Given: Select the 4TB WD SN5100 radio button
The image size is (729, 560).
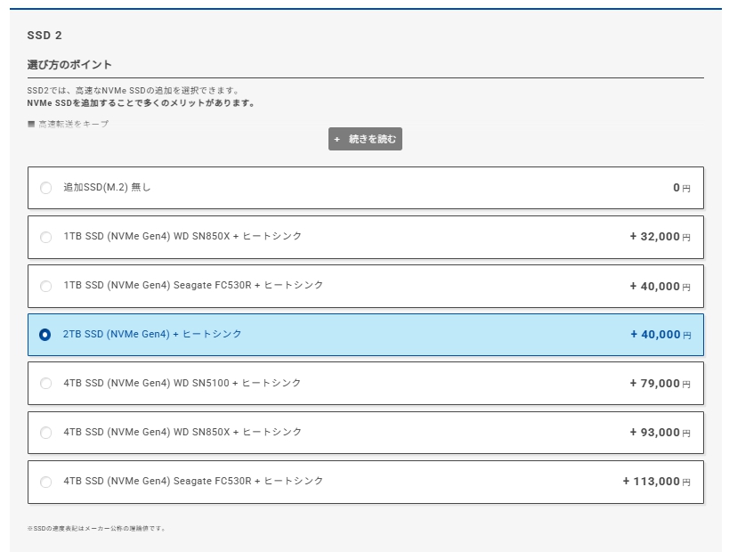Looking at the screenshot, I should 46,384.
